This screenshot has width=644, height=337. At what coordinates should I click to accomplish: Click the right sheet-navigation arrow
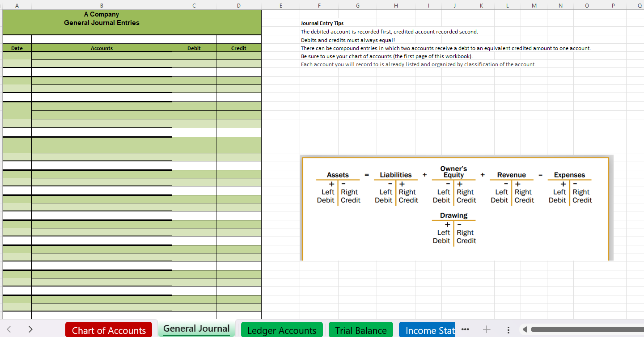(x=30, y=329)
